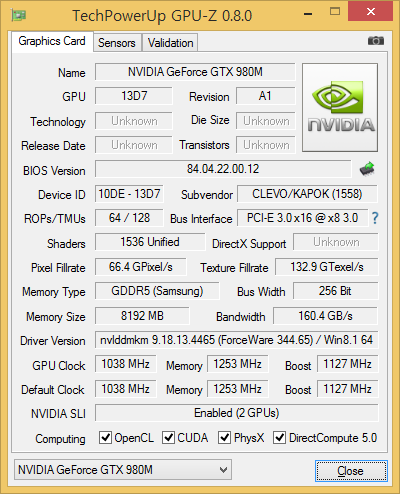Screen dimensions: 400x494
Task: Click the Bus Interface question mark icon
Action: (375, 218)
